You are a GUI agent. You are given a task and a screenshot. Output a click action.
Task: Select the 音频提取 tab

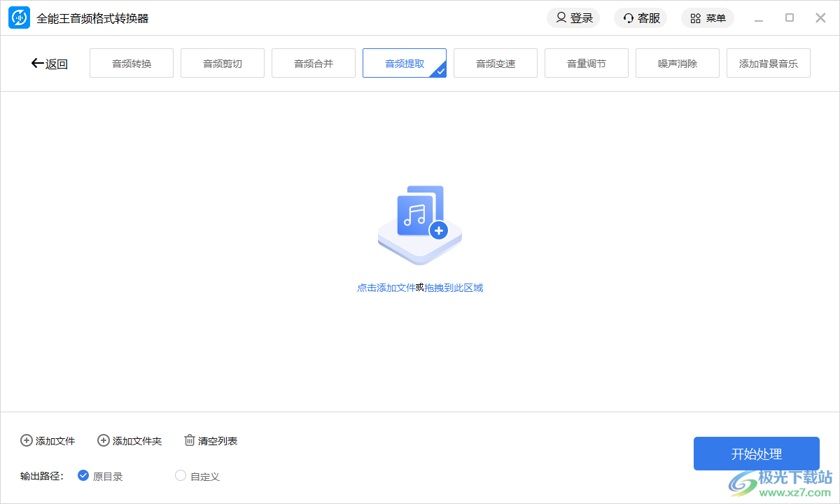(405, 63)
